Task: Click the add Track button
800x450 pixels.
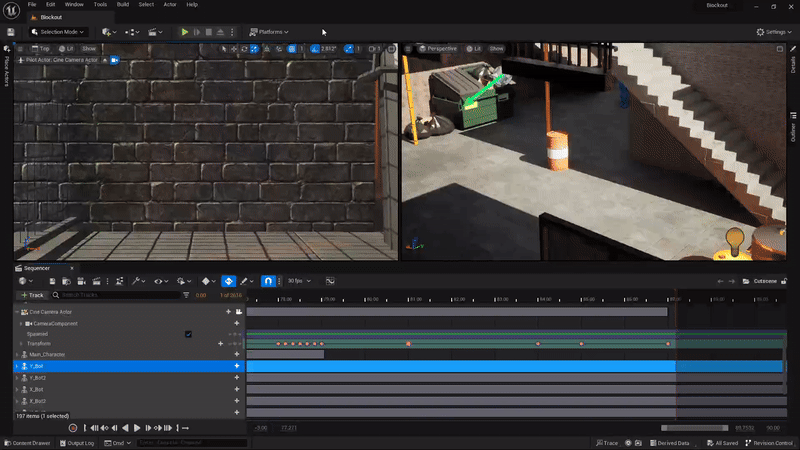Action: [33, 295]
